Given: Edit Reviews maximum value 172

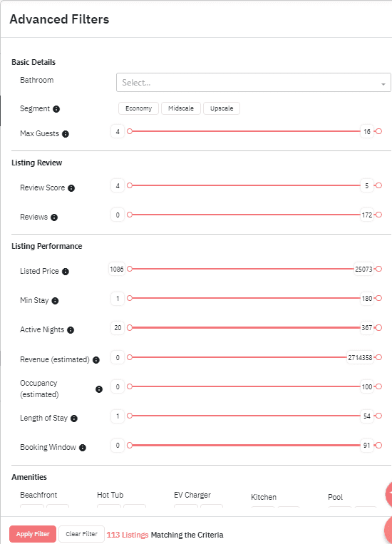Looking at the screenshot, I should (x=366, y=215).
